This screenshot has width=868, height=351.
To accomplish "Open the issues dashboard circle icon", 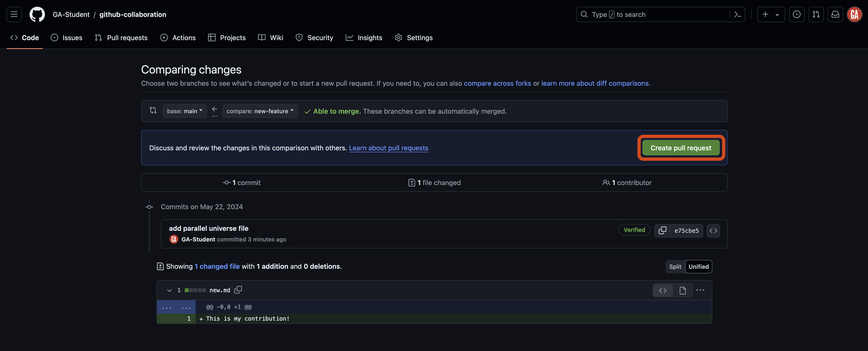I will [x=797, y=14].
